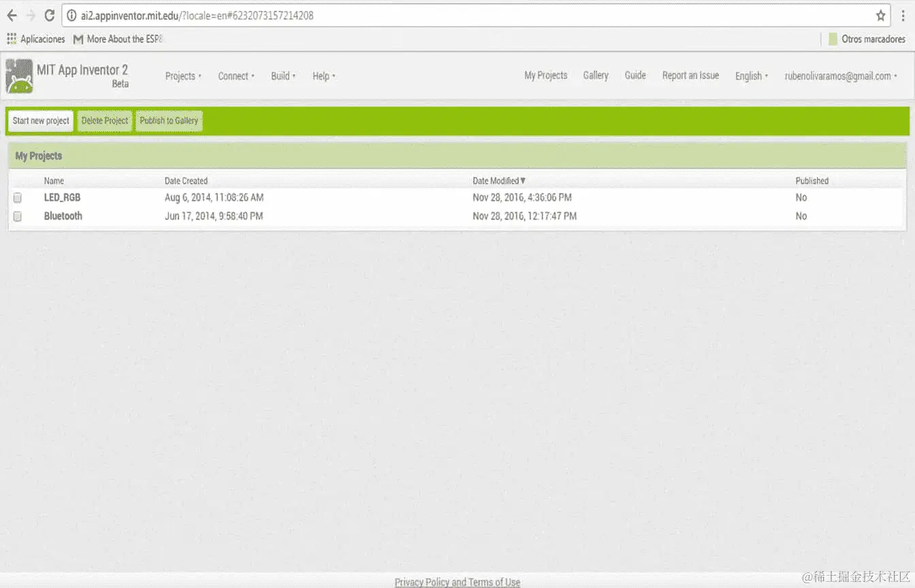Open the Connect dropdown menu
The width and height of the screenshot is (915, 588).
click(x=236, y=76)
